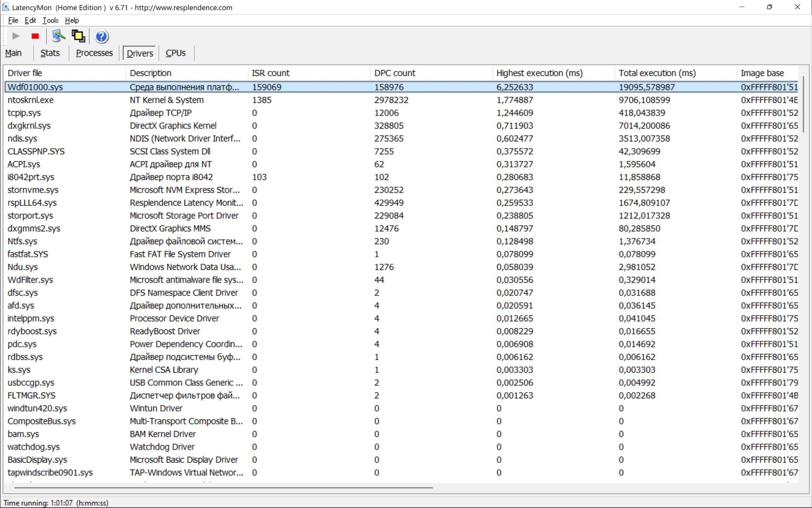Sort by the Driver file column header
This screenshot has width=812, height=508.
click(65, 73)
